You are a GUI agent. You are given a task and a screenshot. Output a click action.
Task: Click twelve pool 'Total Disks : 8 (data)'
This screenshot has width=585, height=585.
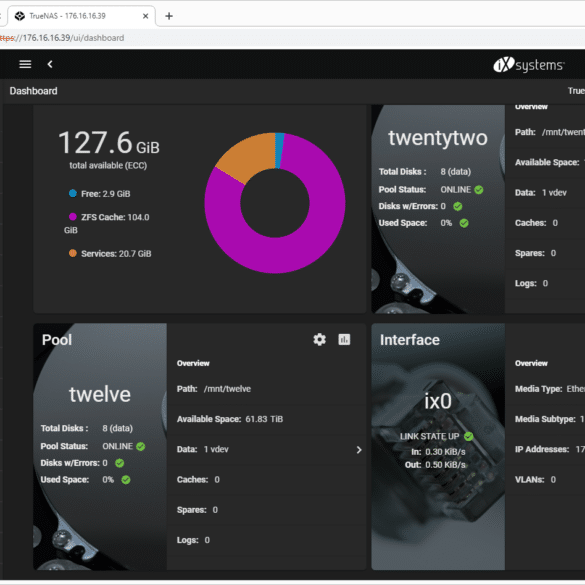pyautogui.click(x=87, y=428)
